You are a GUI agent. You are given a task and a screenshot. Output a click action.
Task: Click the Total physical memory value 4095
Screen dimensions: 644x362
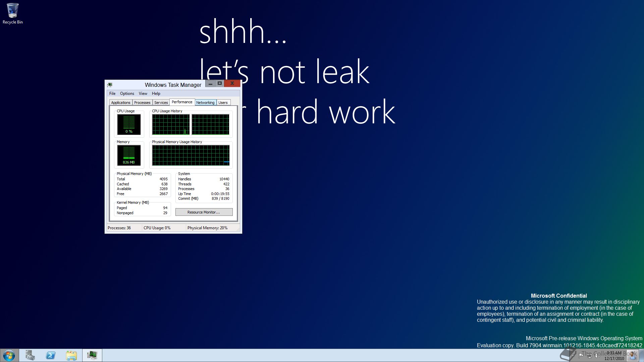click(x=163, y=179)
